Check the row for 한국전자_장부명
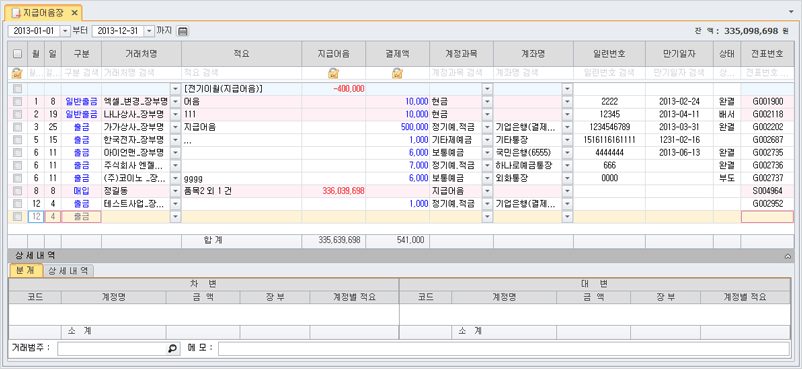 click(x=17, y=140)
